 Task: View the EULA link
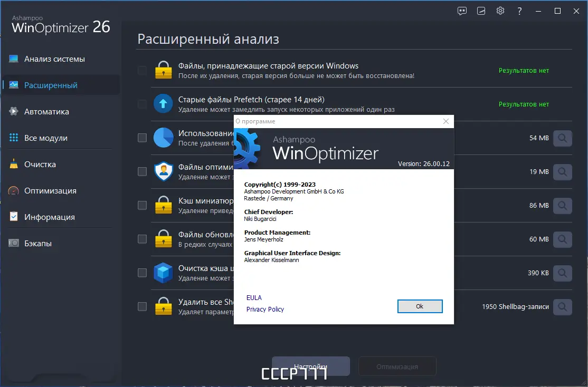pos(254,297)
